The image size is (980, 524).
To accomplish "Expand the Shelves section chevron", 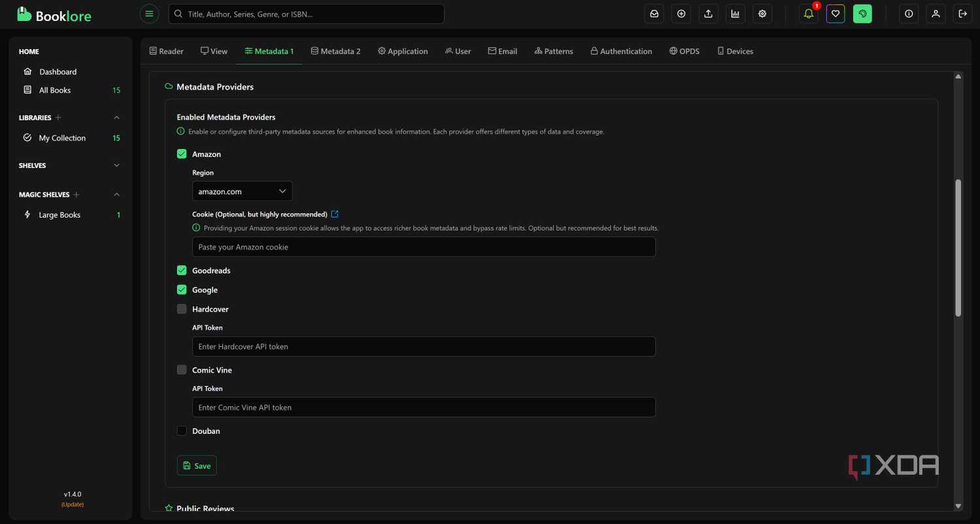I will pos(117,165).
